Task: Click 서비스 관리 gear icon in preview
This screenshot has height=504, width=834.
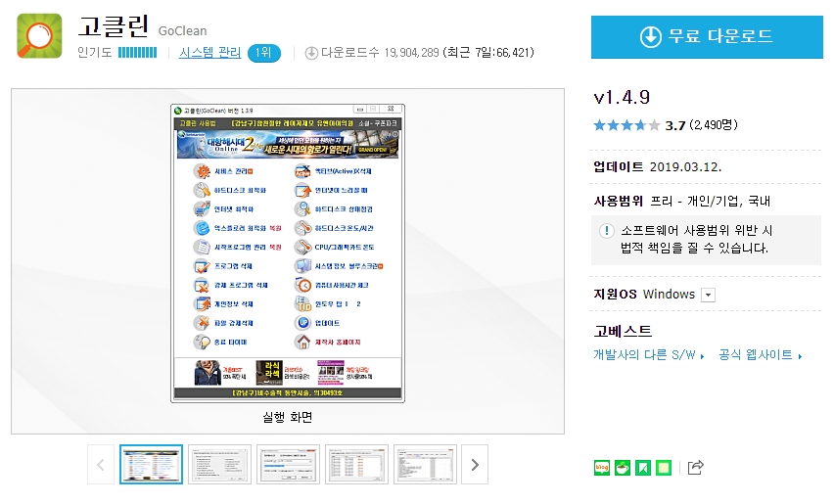Action: point(202,171)
